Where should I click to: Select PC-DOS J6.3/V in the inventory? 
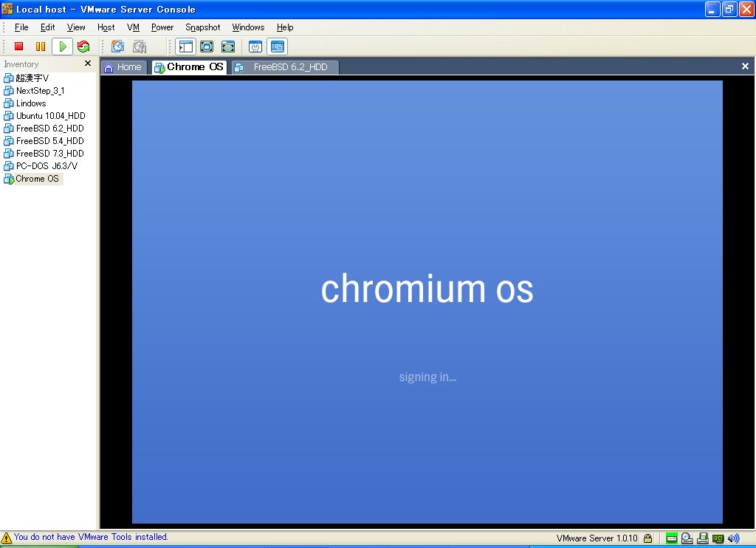47,166
